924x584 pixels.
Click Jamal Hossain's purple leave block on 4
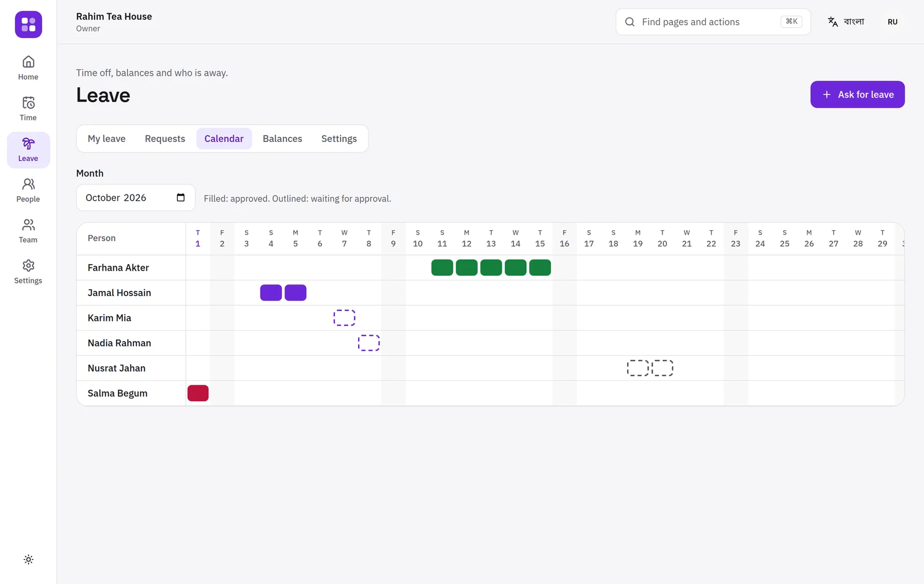pos(271,293)
